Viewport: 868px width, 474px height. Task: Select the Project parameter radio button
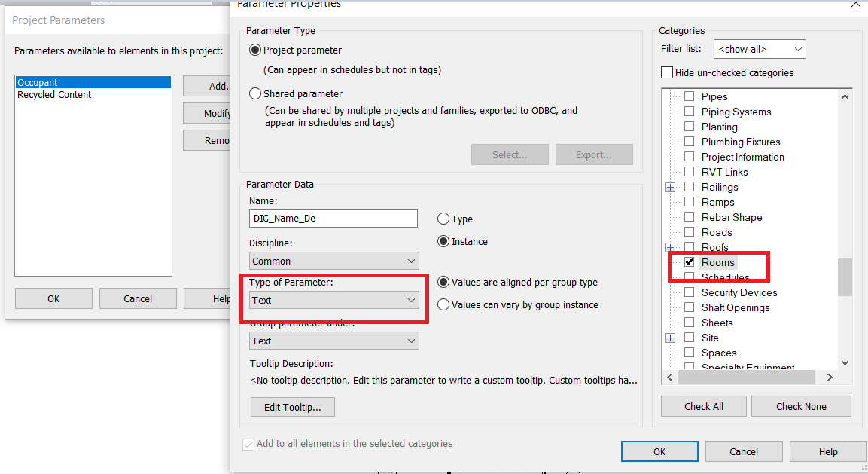coord(255,50)
